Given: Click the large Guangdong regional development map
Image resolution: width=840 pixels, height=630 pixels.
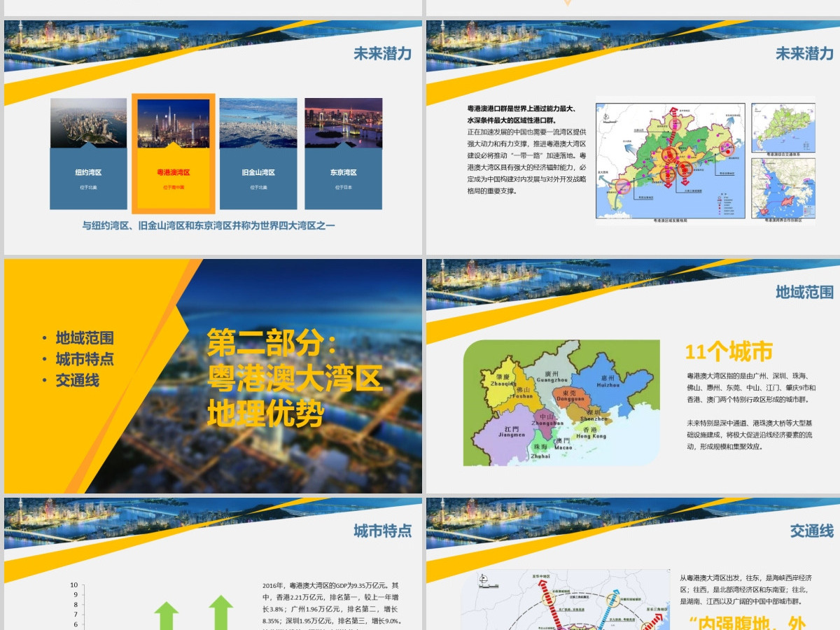Looking at the screenshot, I should (x=670, y=162).
